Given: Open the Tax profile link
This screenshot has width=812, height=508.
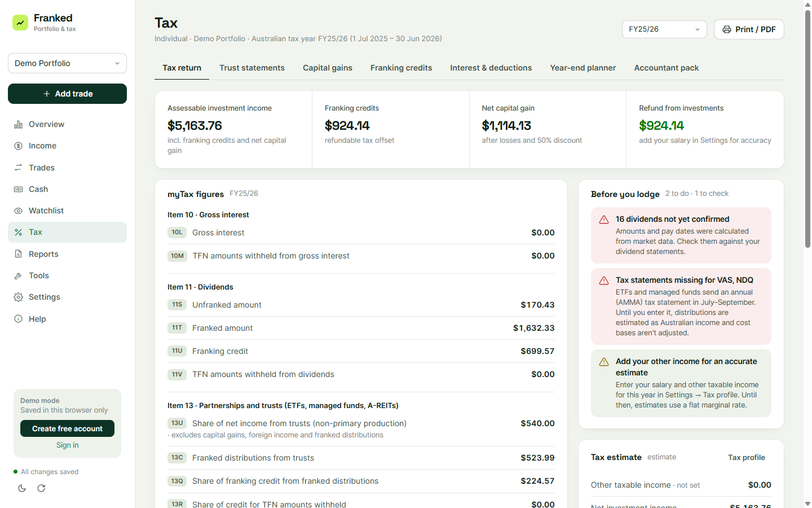Looking at the screenshot, I should (x=747, y=458).
